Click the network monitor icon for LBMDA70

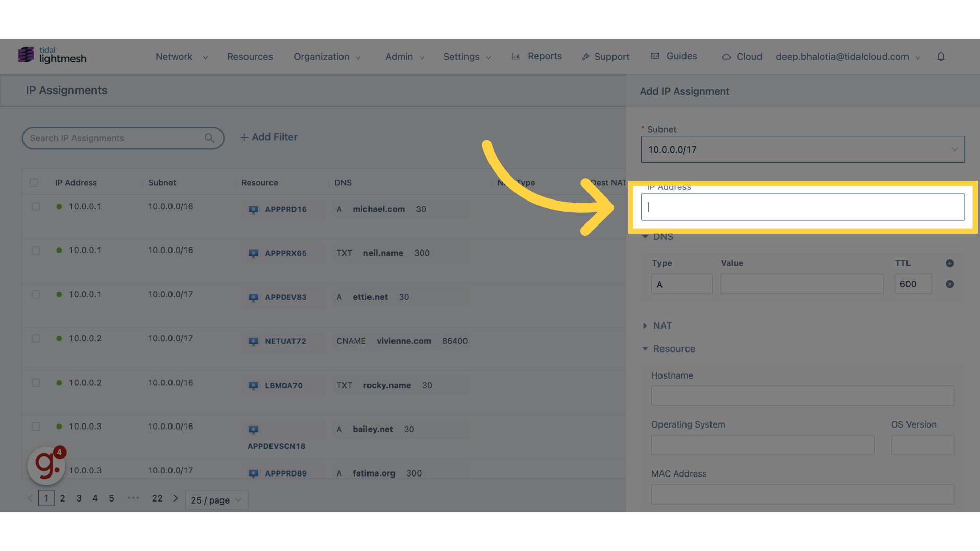click(254, 385)
